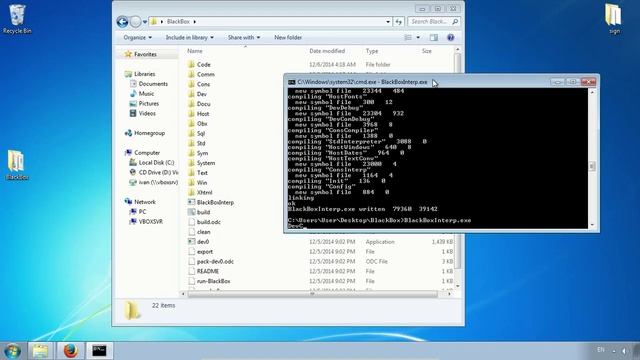Switch to the cmd window taskbar button
Image resolution: width=640 pixels, height=360 pixels.
[99, 351]
